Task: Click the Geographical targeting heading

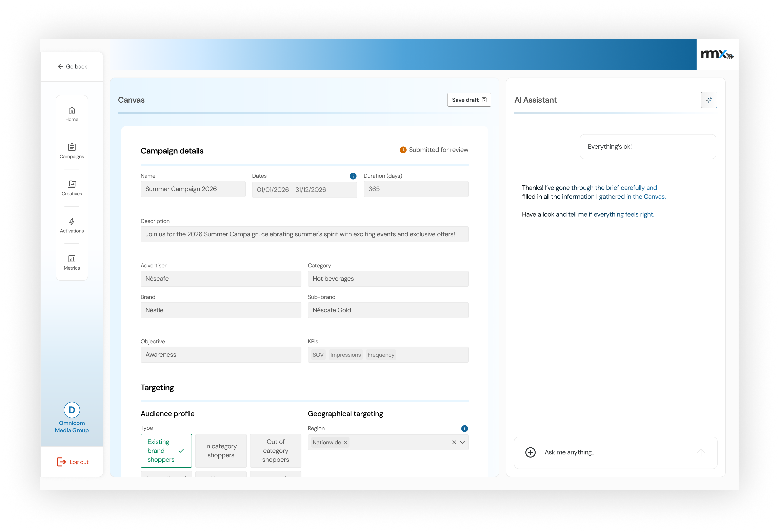Action: pyautogui.click(x=345, y=414)
